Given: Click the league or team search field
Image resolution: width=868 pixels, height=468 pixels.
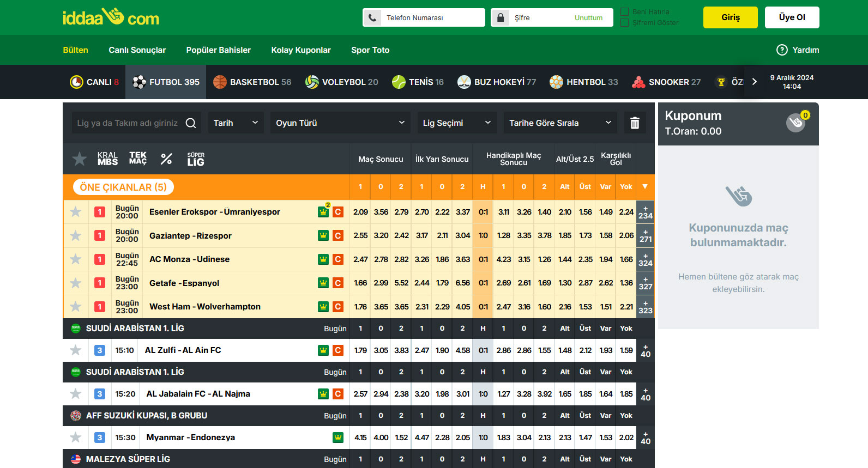Looking at the screenshot, I should point(136,123).
